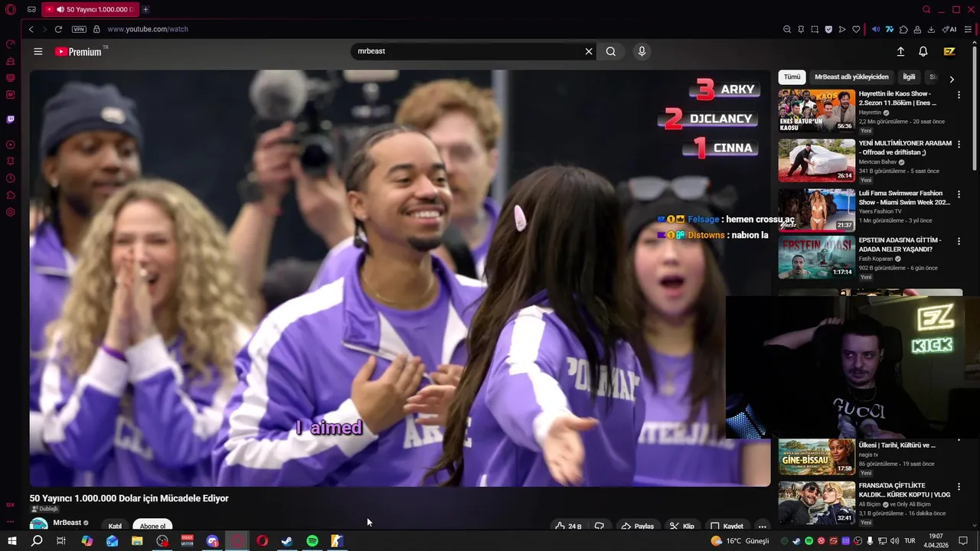This screenshot has height=551, width=980.
Task: Open the YouTube hamburger guide menu
Action: [38, 51]
